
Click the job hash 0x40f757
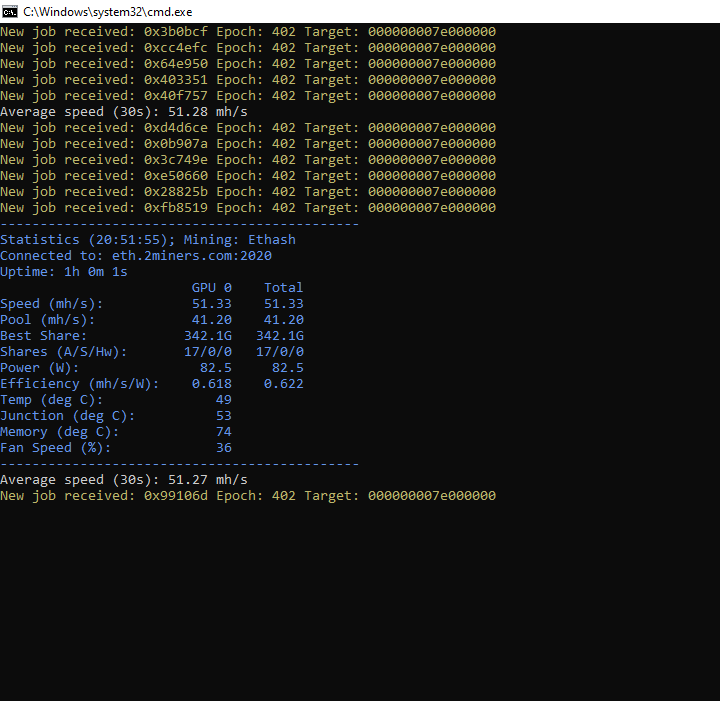pyautogui.click(x=176, y=96)
